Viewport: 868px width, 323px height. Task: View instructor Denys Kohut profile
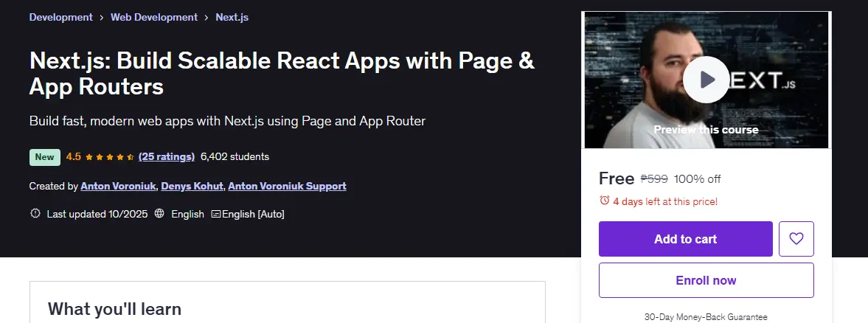coord(192,186)
